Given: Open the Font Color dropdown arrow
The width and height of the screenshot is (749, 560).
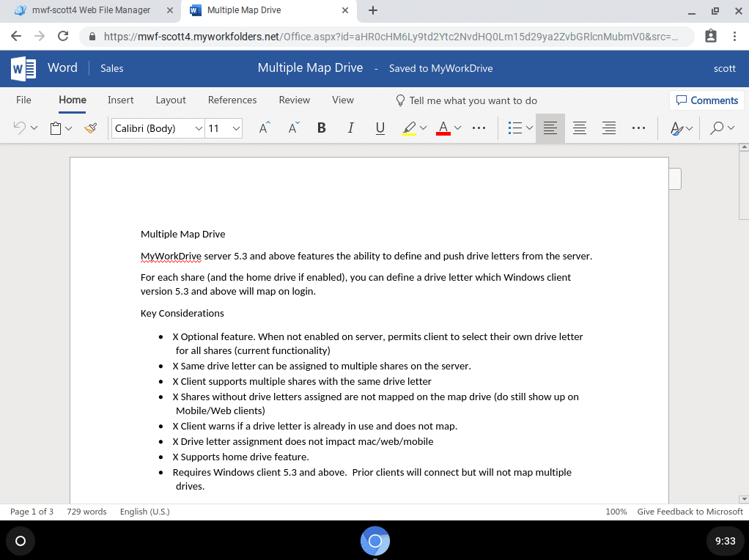Looking at the screenshot, I should 456,128.
